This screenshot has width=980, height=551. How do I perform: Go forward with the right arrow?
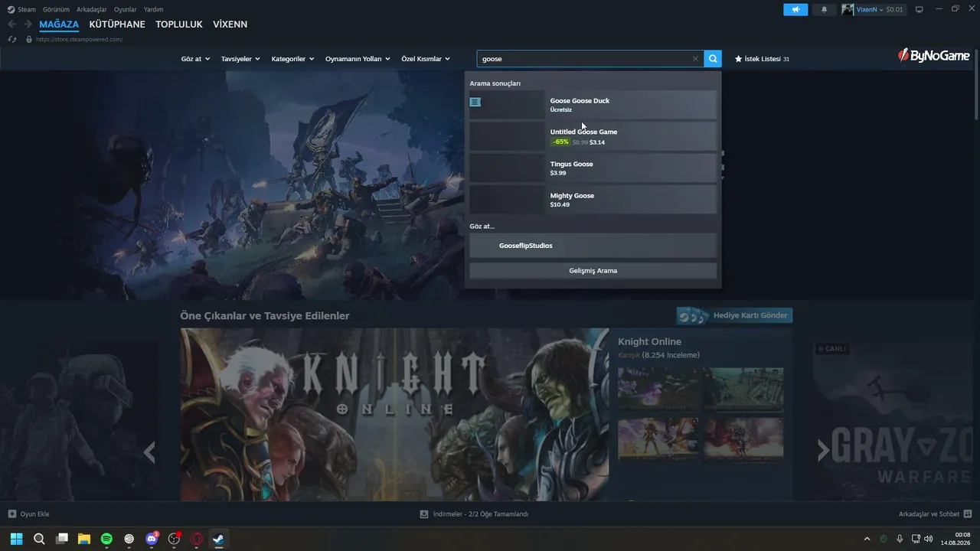pos(28,24)
